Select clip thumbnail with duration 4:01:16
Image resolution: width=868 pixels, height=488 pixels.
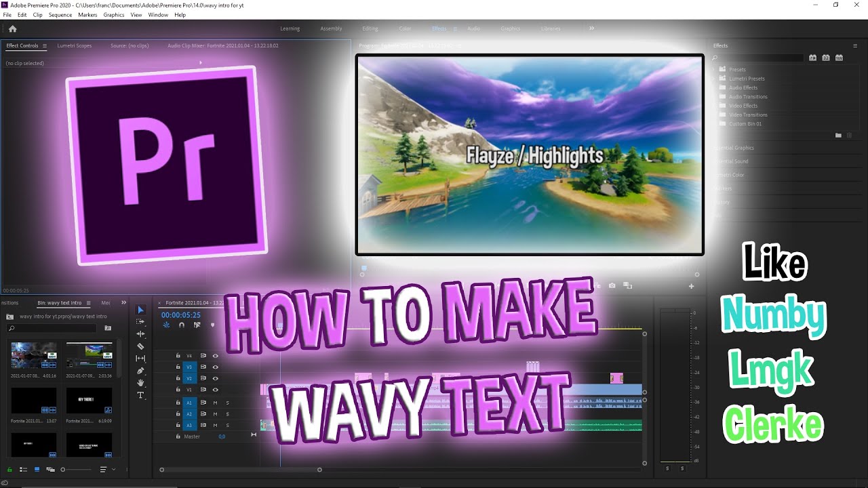[33, 355]
